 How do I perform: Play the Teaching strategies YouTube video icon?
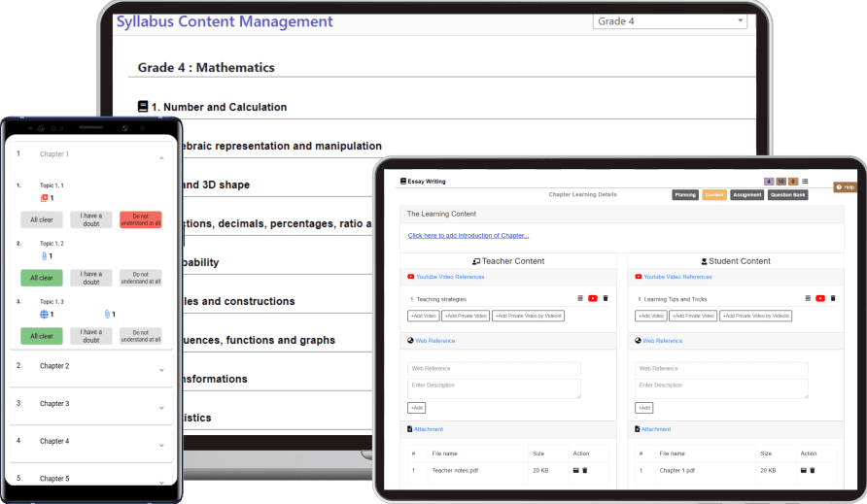coord(593,298)
